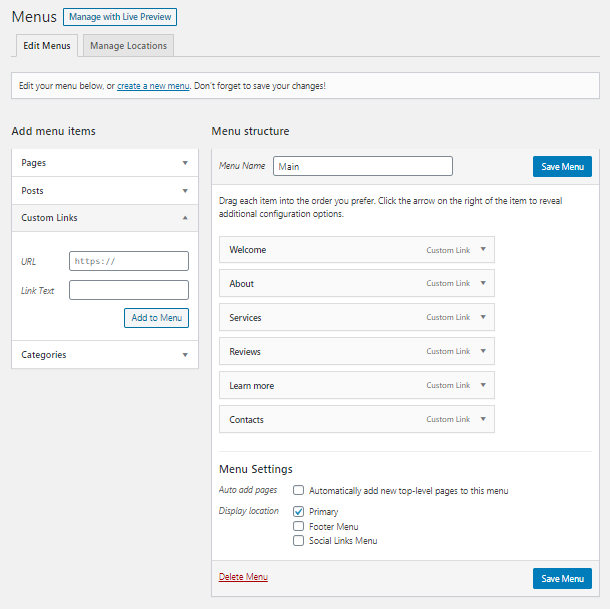
Task: Select the Edit Menus tab
Action: 47,46
